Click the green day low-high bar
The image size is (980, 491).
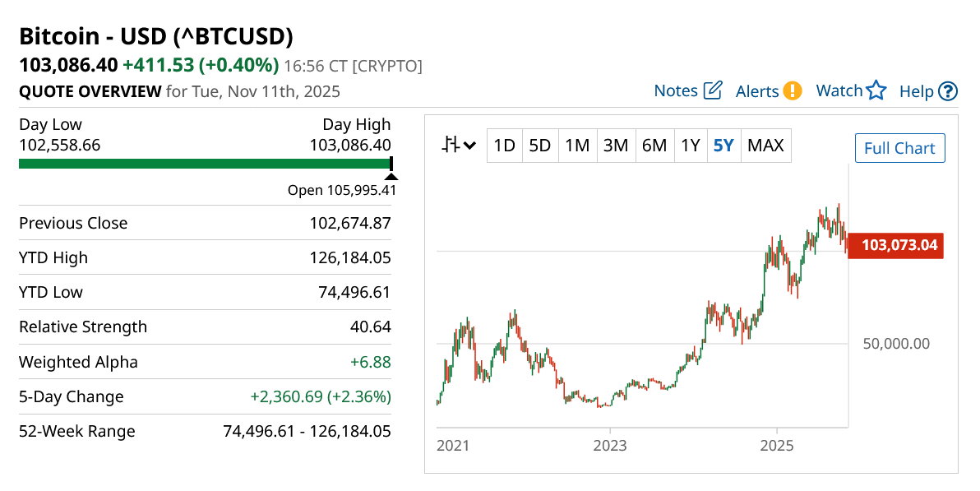[x=204, y=164]
